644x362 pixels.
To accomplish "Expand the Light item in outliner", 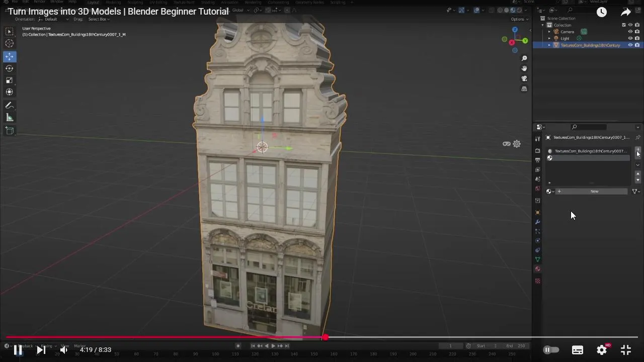I will (549, 38).
